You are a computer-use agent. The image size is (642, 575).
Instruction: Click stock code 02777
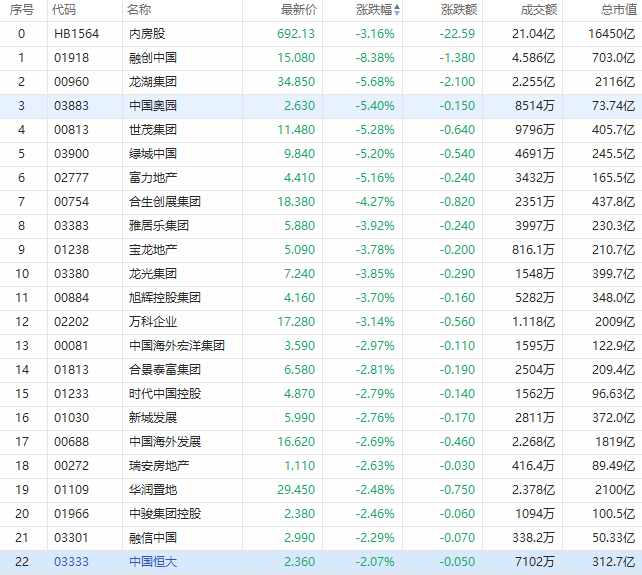point(71,178)
